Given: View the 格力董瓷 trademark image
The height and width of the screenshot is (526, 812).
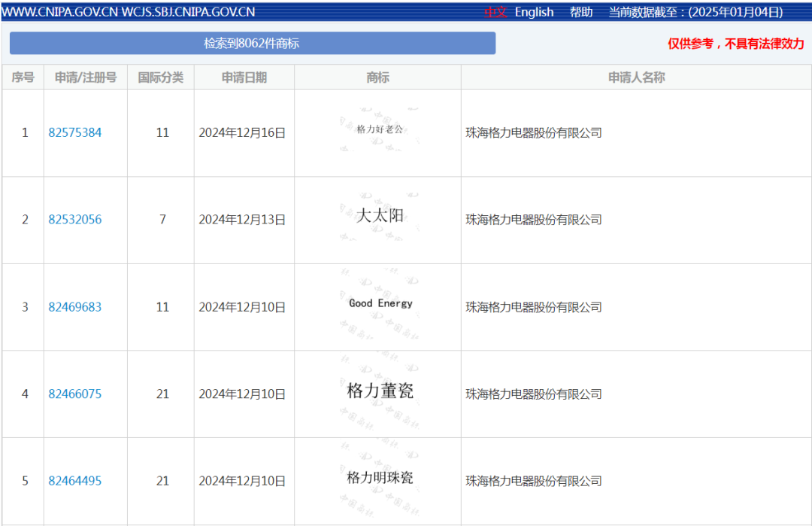Looking at the screenshot, I should click(380, 391).
